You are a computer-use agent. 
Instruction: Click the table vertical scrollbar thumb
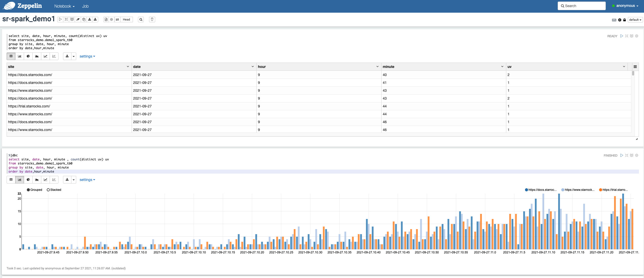pos(633,73)
